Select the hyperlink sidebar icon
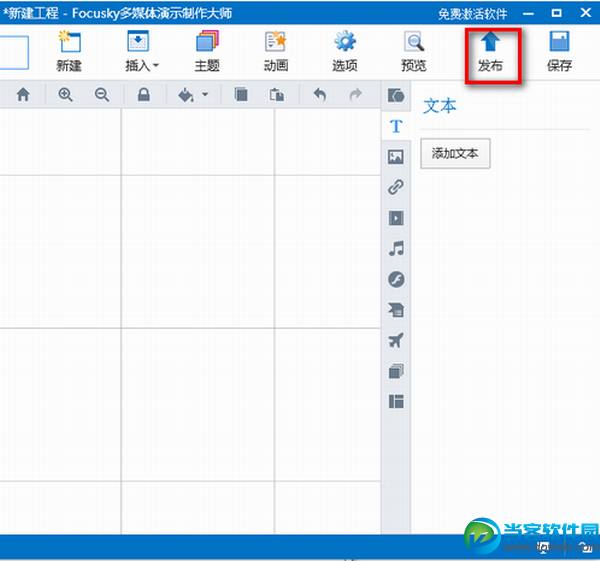Screen dimensions: 600x561 (x=396, y=187)
